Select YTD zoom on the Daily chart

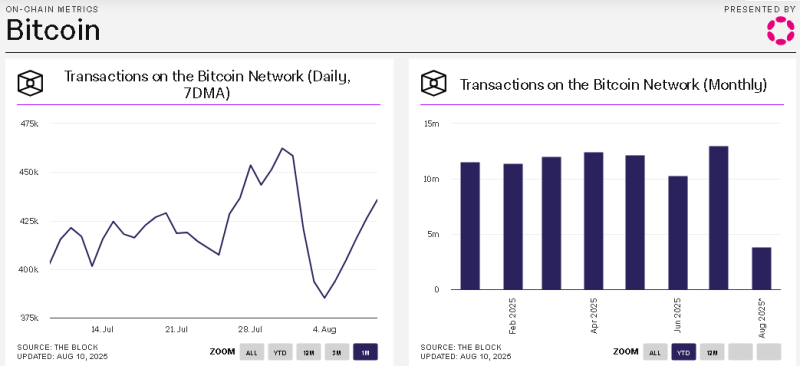pyautogui.click(x=280, y=352)
